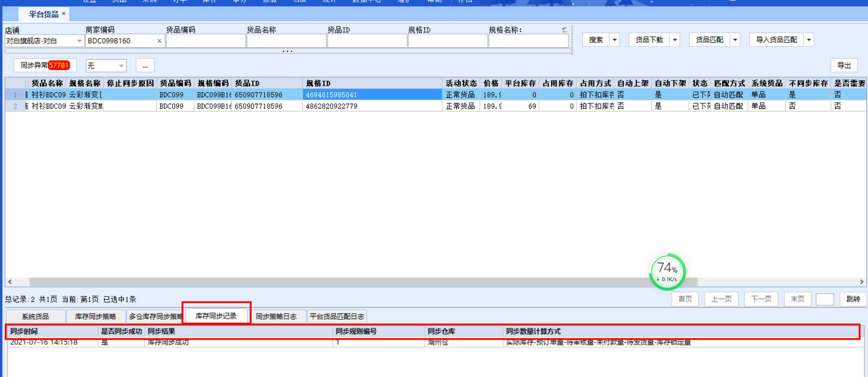Click the ellipsis button next to 无 dropdown
The height and width of the screenshot is (377, 868).
coord(145,66)
